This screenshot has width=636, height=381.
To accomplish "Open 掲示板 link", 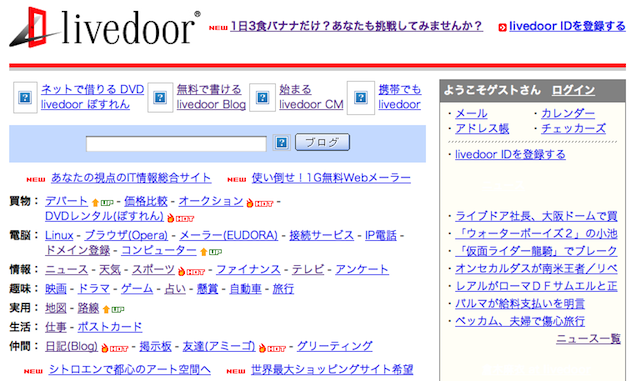I will [x=155, y=347].
